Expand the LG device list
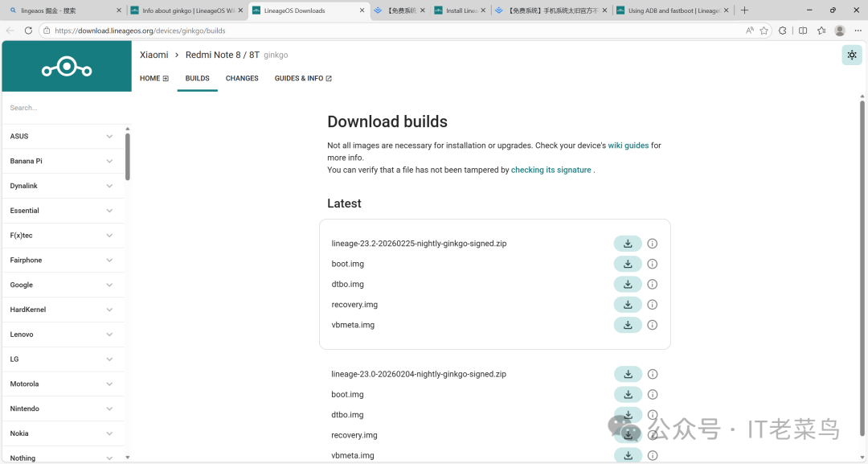This screenshot has height=464, width=868. [63, 359]
